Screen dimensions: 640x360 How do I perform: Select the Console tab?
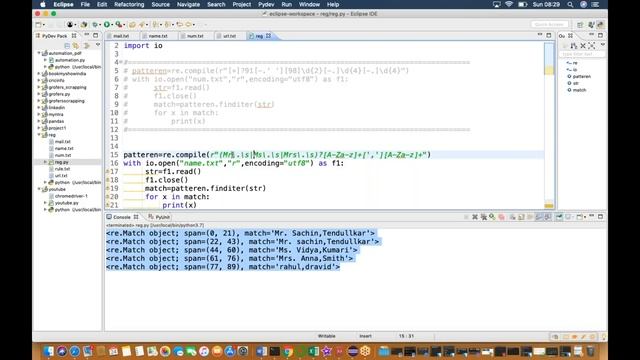pos(121,217)
